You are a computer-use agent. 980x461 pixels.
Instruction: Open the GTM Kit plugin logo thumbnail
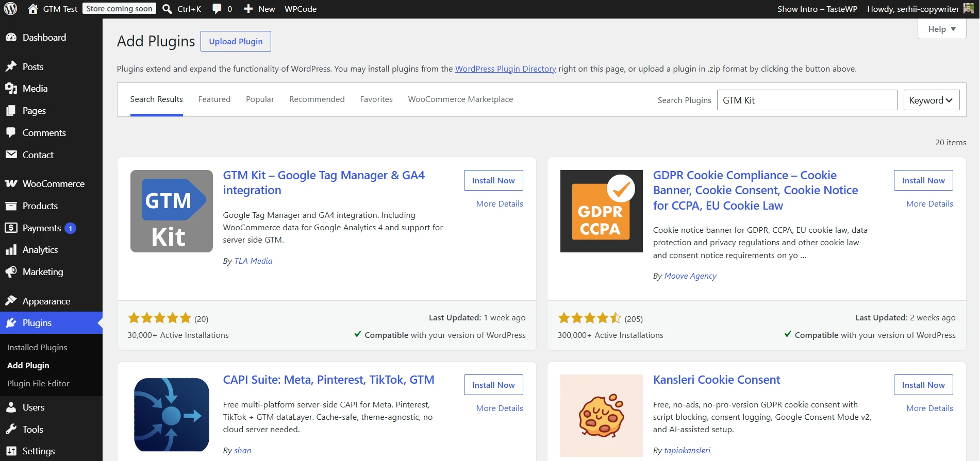[x=172, y=211]
